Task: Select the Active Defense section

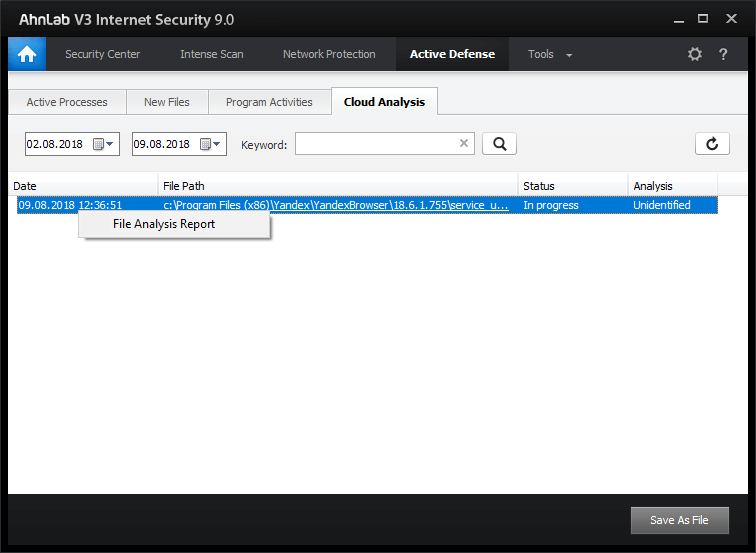Action: (x=452, y=54)
